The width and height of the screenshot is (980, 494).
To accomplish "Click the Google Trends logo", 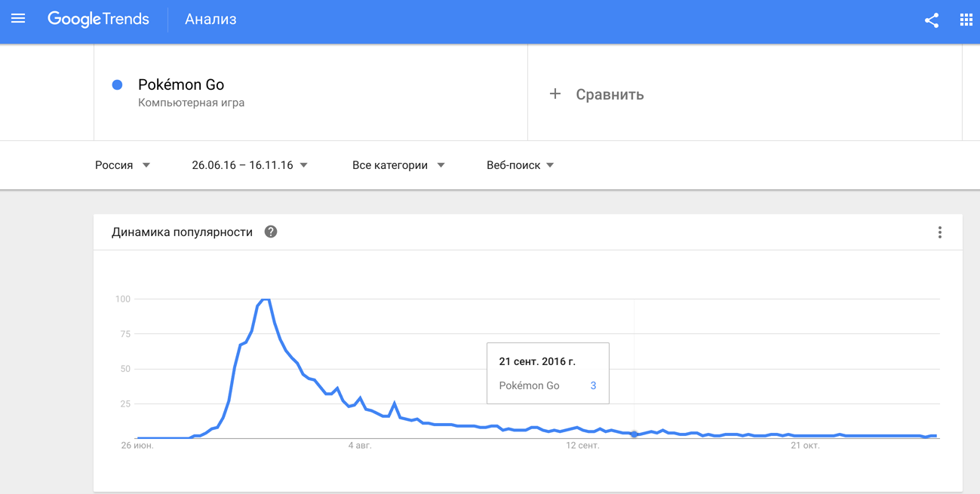I will pyautogui.click(x=98, y=20).
